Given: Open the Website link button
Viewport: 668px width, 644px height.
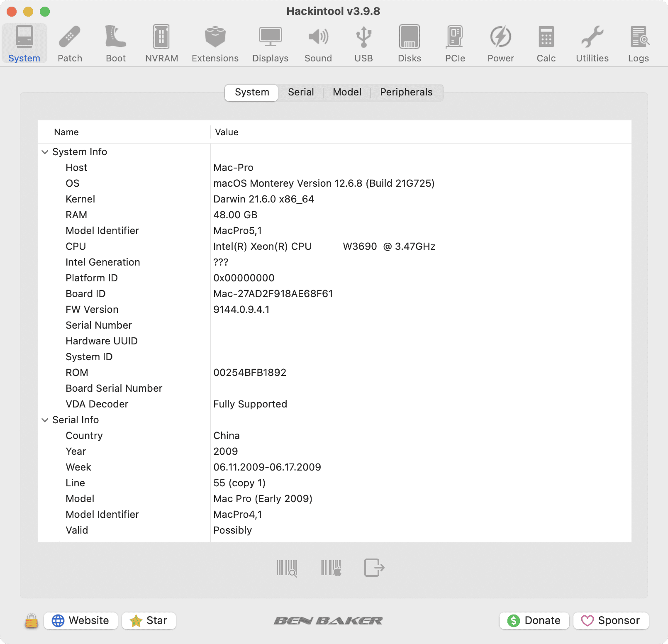Looking at the screenshot, I should (x=81, y=621).
